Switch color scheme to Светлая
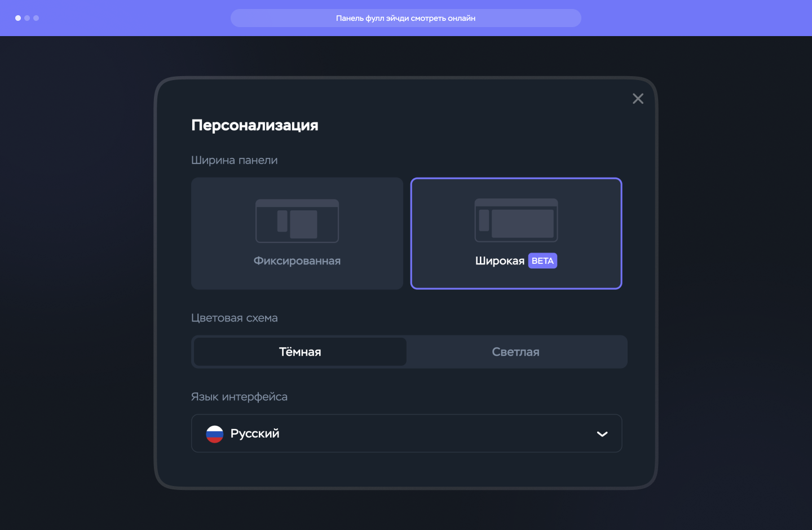 click(x=515, y=352)
